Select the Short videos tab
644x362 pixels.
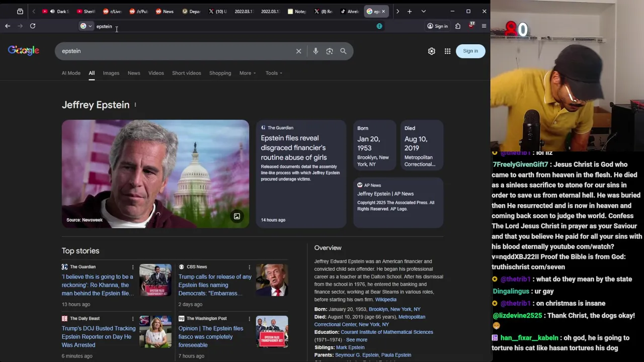coord(187,73)
